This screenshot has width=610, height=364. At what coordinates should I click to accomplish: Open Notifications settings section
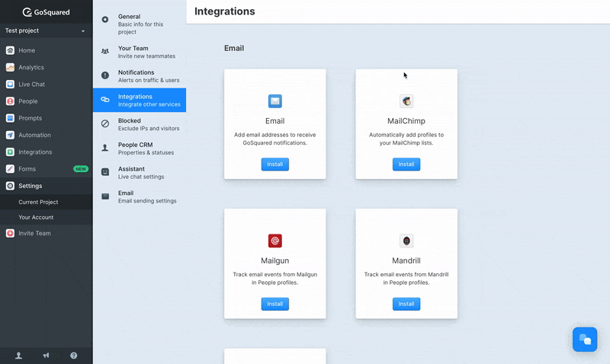click(140, 76)
